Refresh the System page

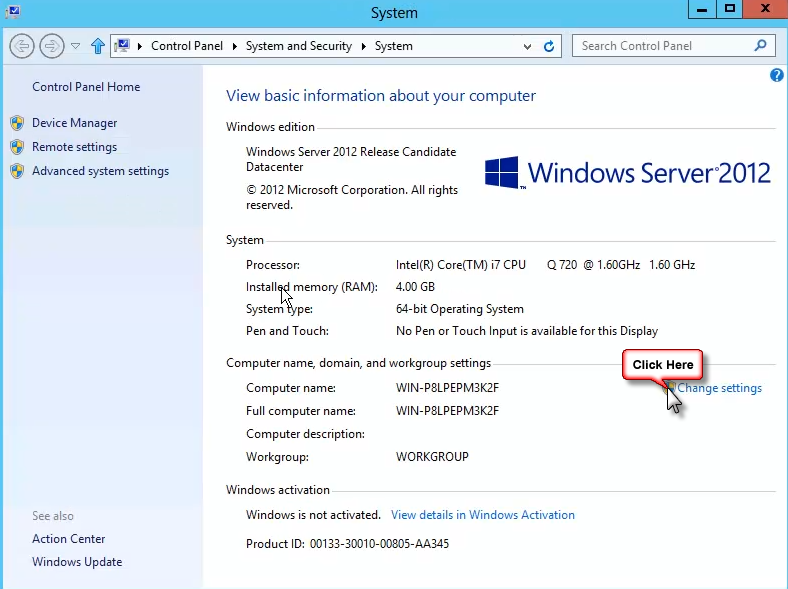tap(549, 46)
